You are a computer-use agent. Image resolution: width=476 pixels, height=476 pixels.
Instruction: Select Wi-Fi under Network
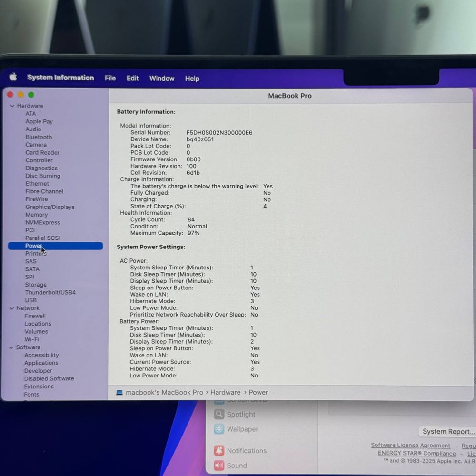31,339
